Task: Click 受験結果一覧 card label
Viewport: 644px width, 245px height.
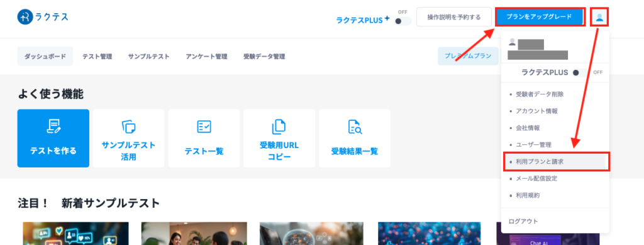Action: [x=355, y=151]
